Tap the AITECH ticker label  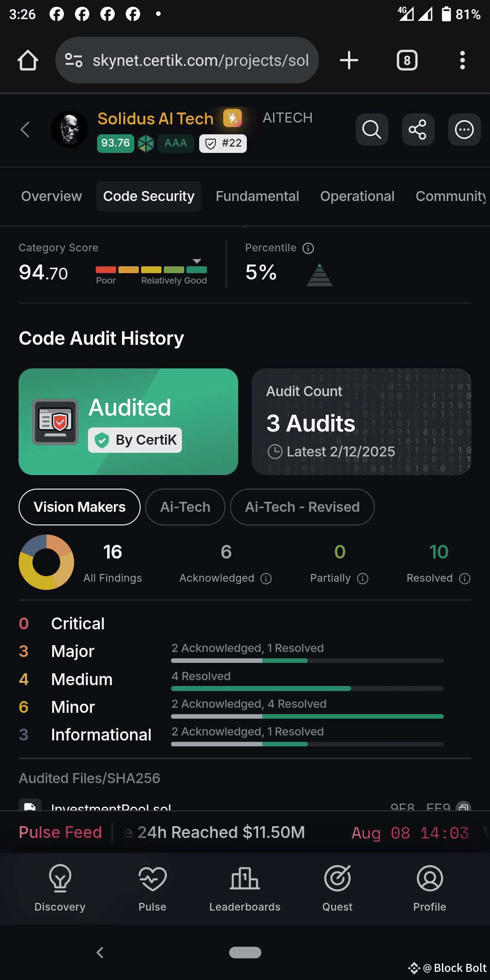[x=288, y=118]
